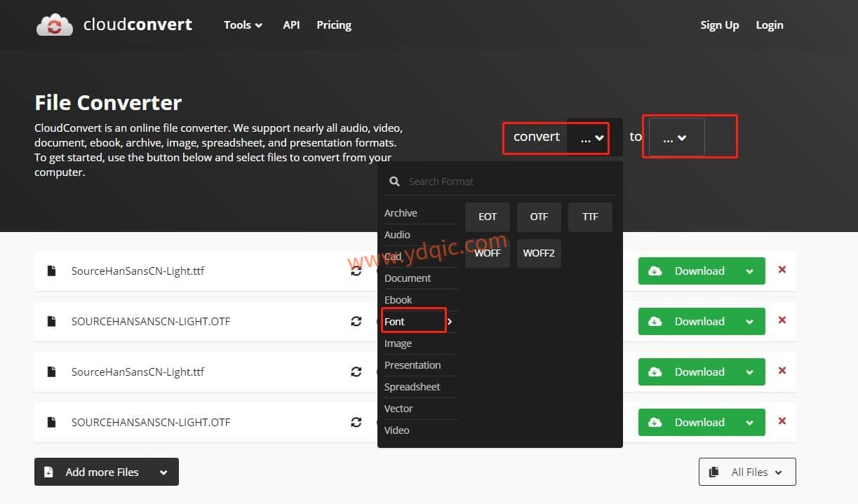Click the Sign Up link
Screen dimensions: 858x504
[720, 25]
